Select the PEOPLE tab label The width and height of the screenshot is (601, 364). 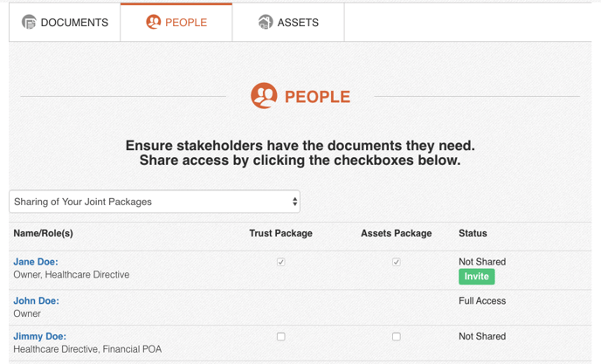[x=186, y=23]
